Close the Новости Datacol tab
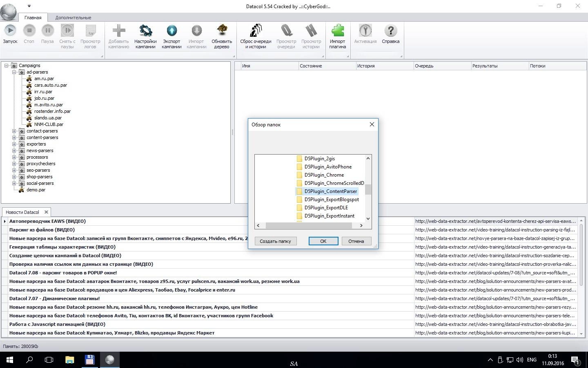The width and height of the screenshot is (588, 368). 46,212
